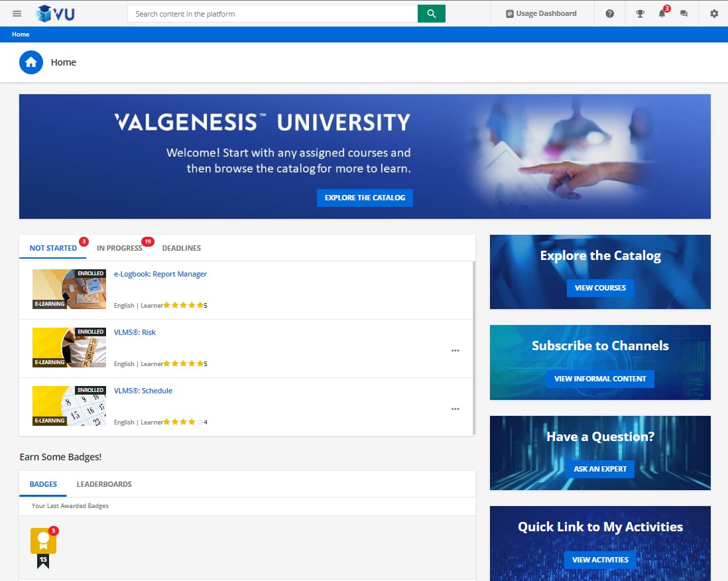Open the messages chat icon
The image size is (728, 581).
[x=684, y=13]
